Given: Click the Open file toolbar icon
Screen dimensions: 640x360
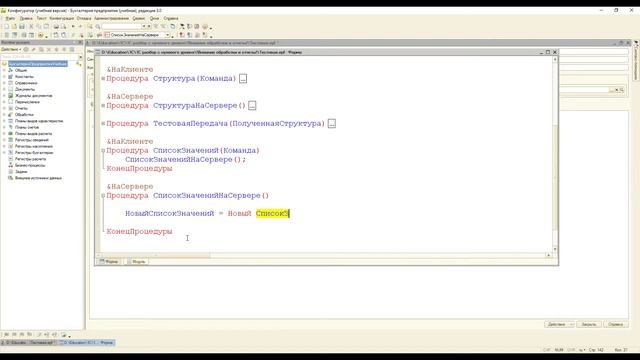Looking at the screenshot, I should [14, 27].
